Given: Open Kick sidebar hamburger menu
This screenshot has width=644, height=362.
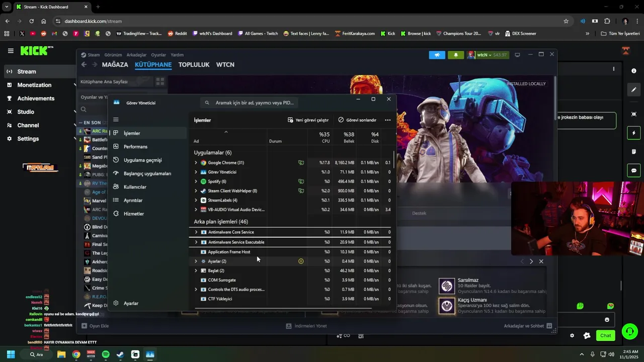Looking at the screenshot, I should point(11,51).
